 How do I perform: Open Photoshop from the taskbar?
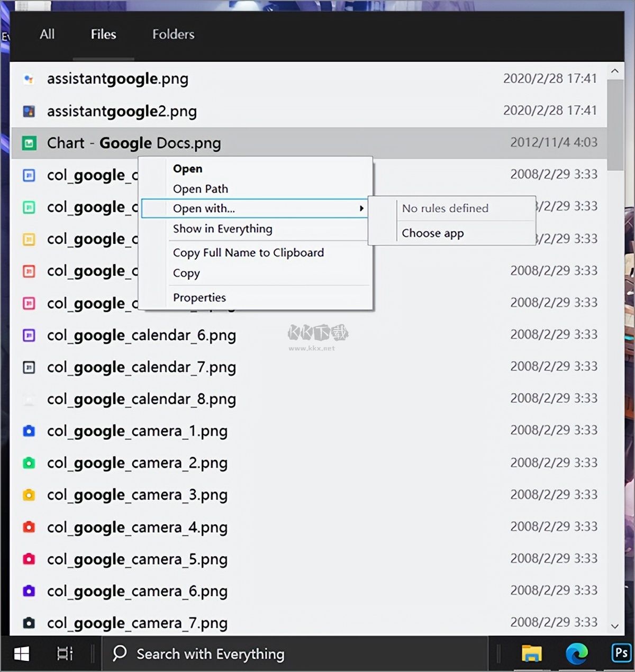(622, 653)
